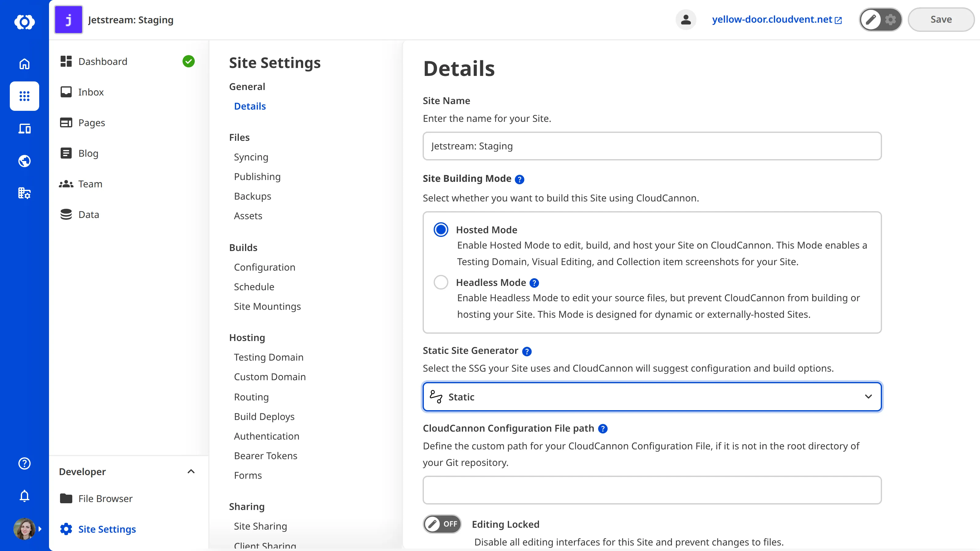Viewport: 980px width, 551px height.
Task: Expand the user menu arrow beside avatar
Action: 40,529
